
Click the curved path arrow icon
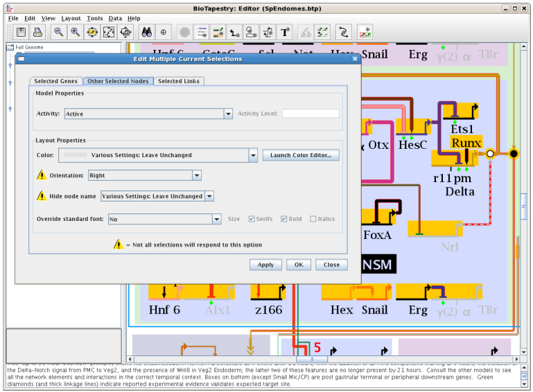pos(342,32)
